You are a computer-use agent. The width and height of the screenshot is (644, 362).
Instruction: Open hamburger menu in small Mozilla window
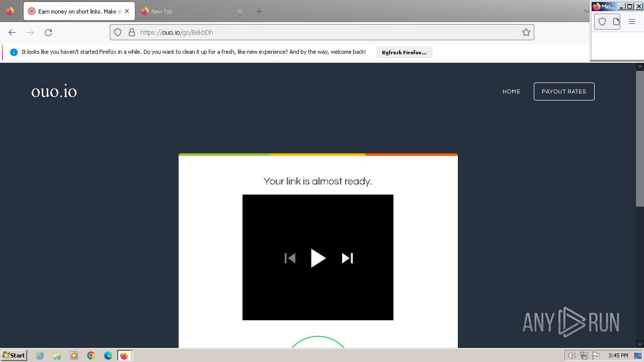pyautogui.click(x=632, y=22)
